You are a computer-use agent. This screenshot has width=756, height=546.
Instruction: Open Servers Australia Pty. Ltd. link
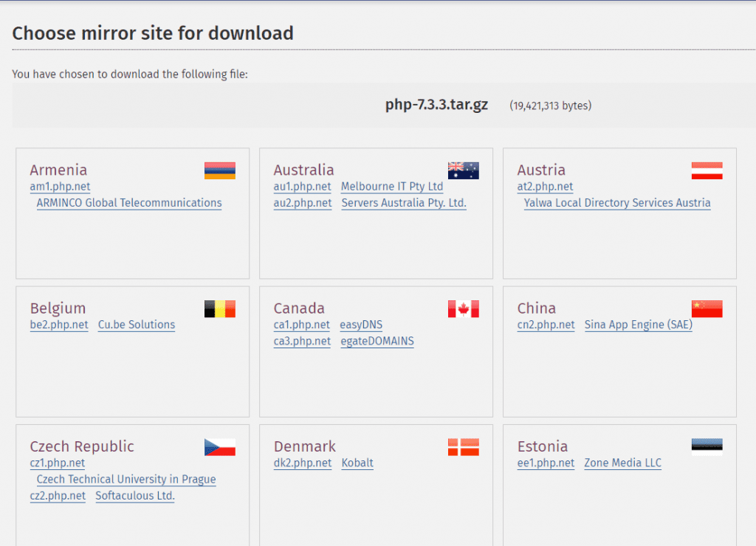[x=404, y=204]
